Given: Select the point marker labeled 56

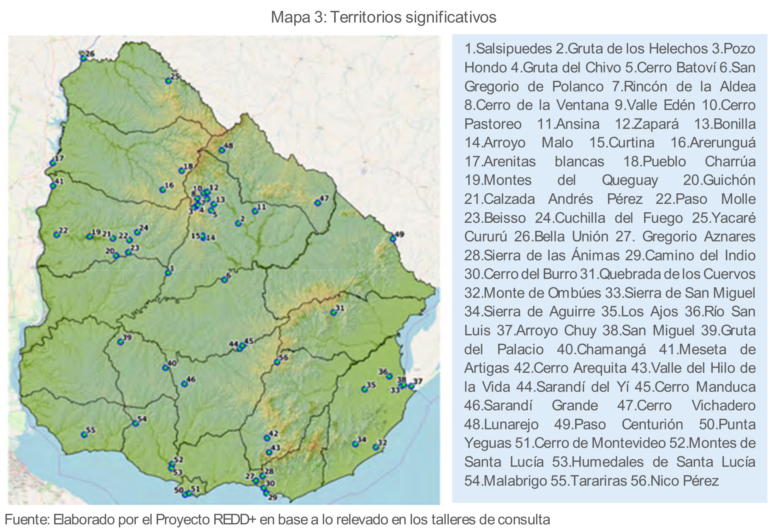Looking at the screenshot, I should (x=277, y=362).
